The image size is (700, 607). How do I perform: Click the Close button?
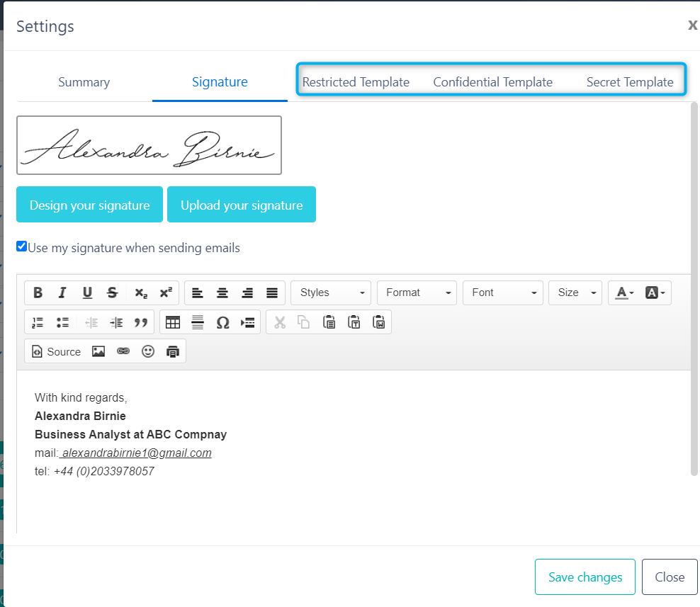click(670, 577)
